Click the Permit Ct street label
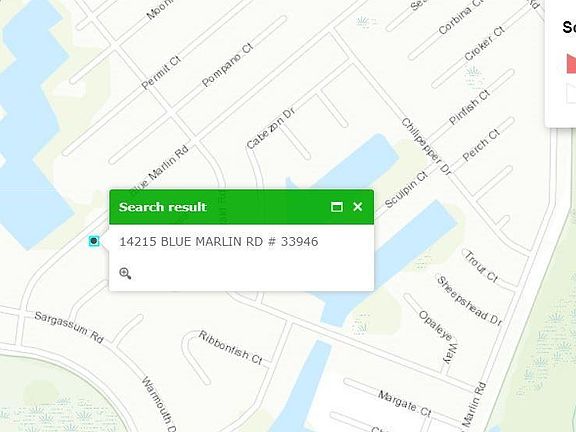Image resolution: width=576 pixels, height=432 pixels. tap(161, 73)
